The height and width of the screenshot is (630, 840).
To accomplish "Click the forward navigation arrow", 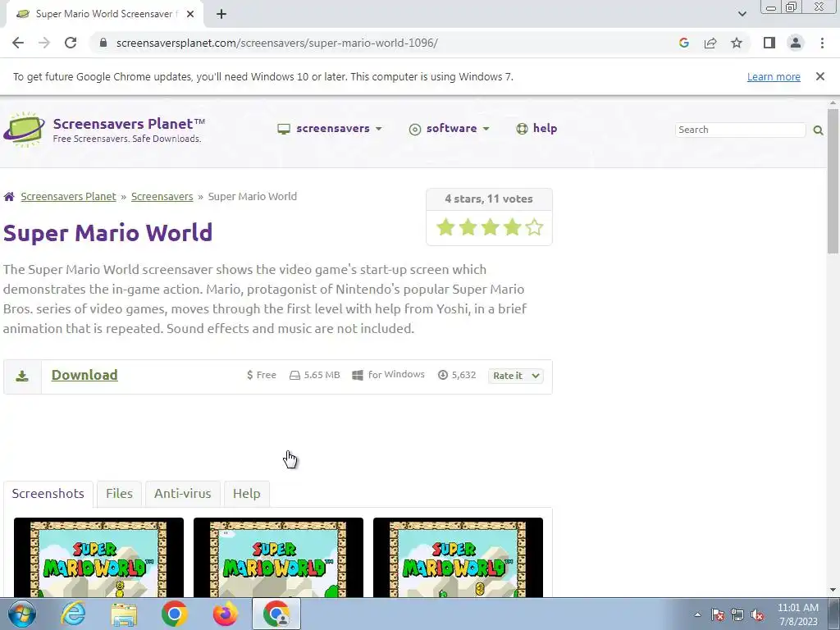I will (44, 43).
